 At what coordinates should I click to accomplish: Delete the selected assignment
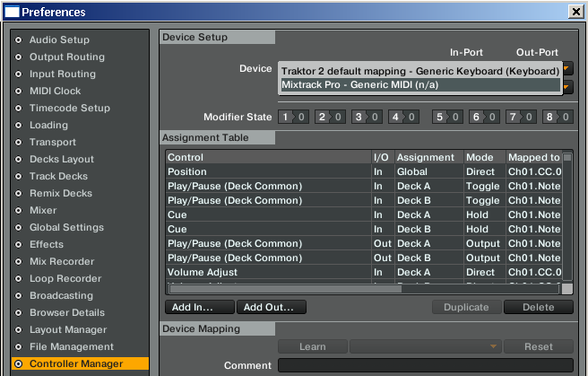click(x=539, y=307)
